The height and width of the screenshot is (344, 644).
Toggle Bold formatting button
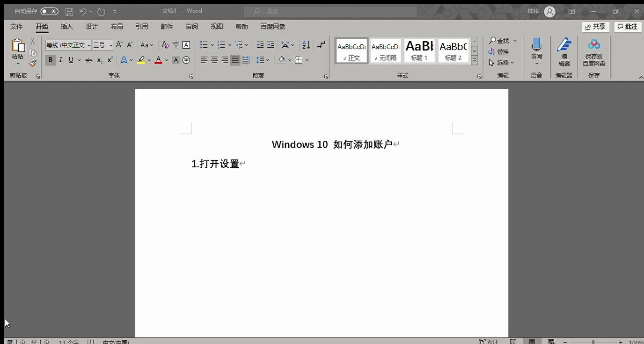point(50,60)
